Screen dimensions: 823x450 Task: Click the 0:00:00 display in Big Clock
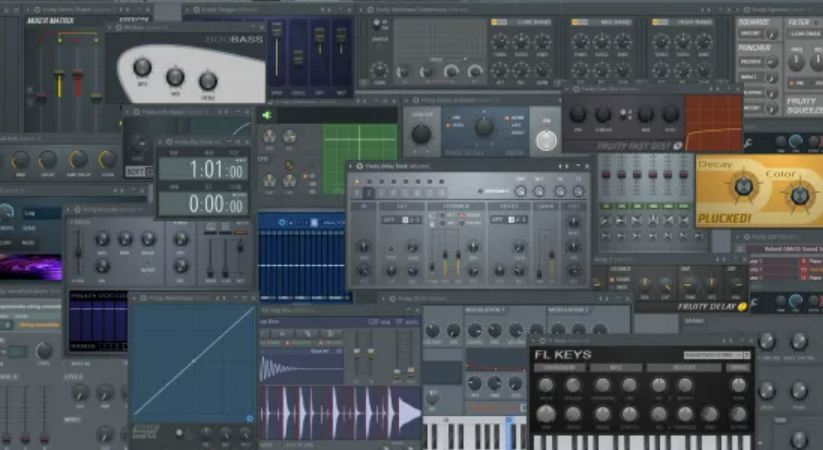[x=203, y=203]
